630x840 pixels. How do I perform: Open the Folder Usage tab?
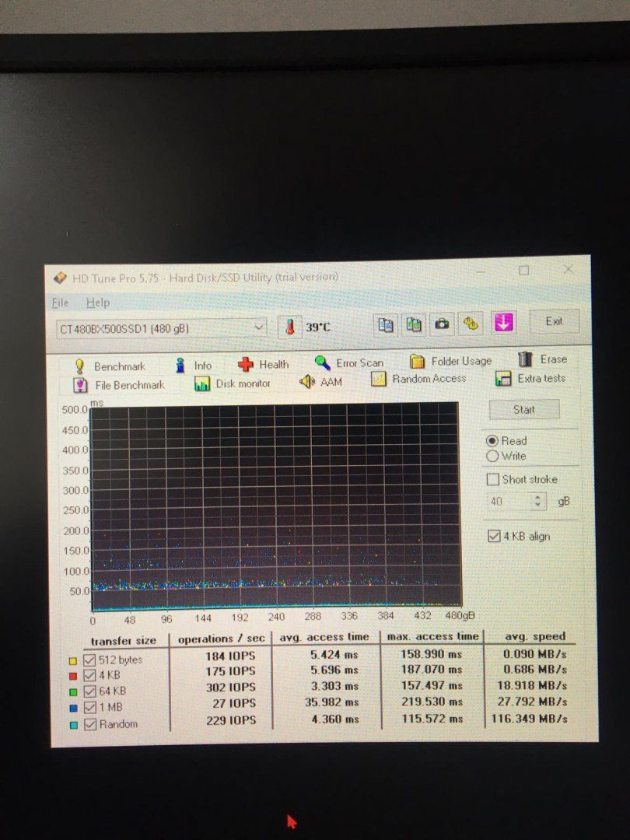(x=450, y=361)
